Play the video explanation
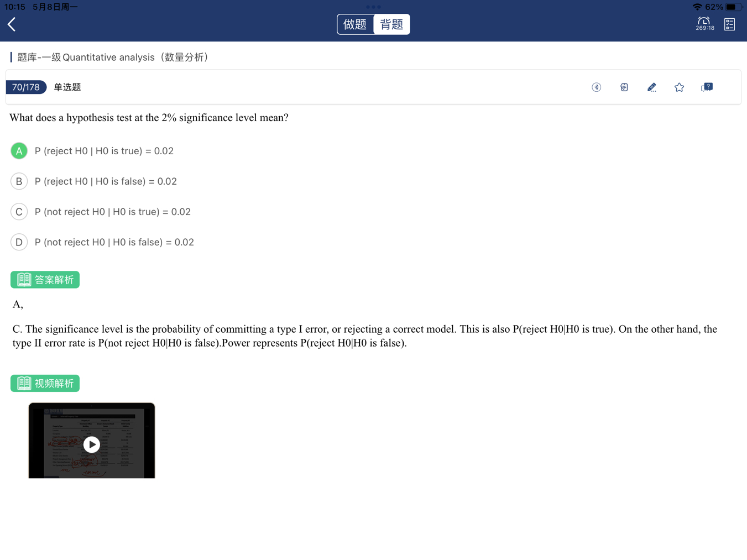The width and height of the screenshot is (747, 560). (92, 444)
